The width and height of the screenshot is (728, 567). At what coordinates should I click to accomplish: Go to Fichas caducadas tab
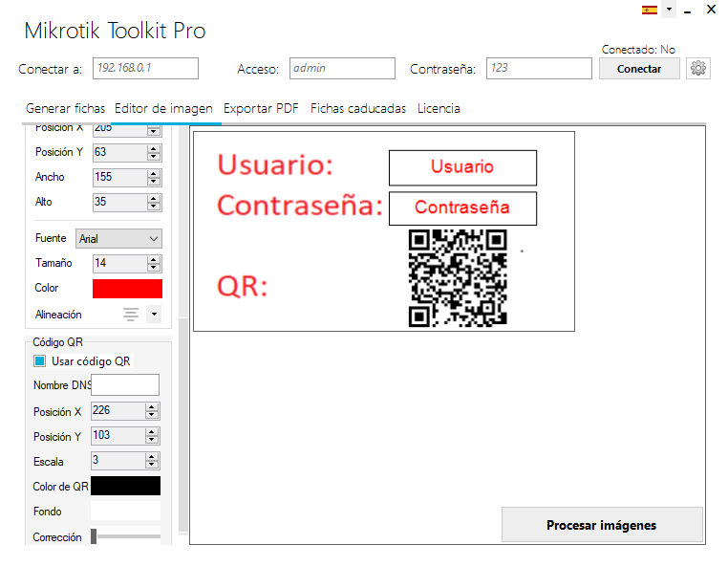point(358,108)
